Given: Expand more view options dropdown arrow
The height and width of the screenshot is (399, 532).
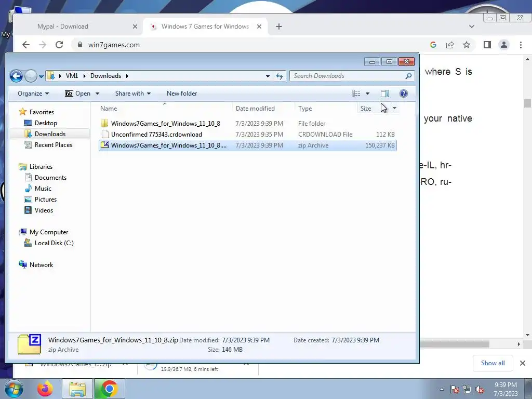Looking at the screenshot, I should (367, 94).
